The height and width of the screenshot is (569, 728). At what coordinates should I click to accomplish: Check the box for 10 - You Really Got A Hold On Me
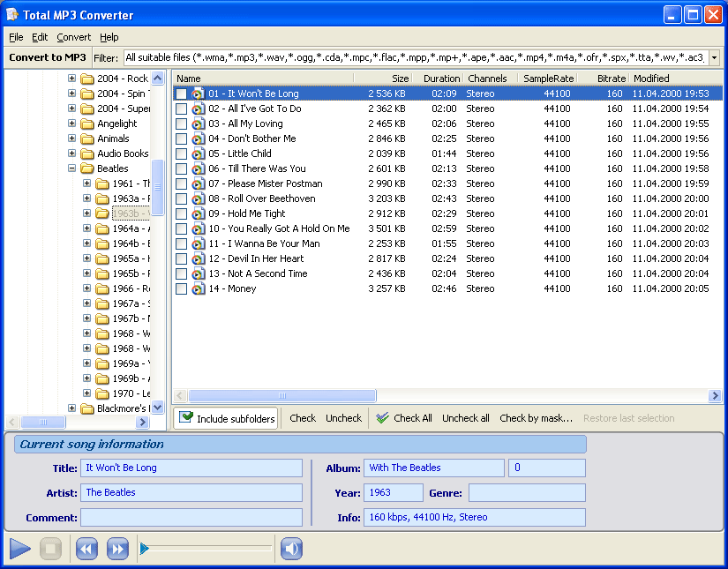pos(181,228)
